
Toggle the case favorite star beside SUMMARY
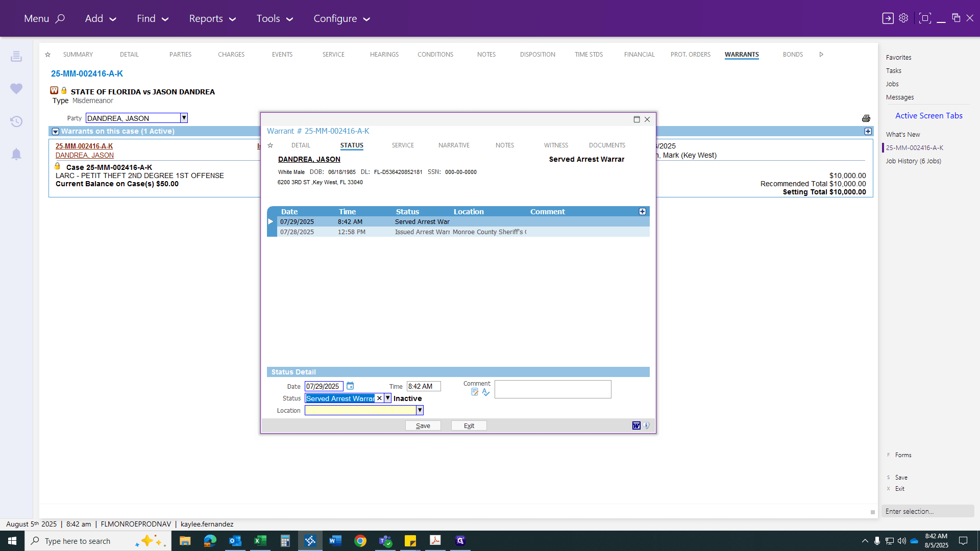coord(48,55)
